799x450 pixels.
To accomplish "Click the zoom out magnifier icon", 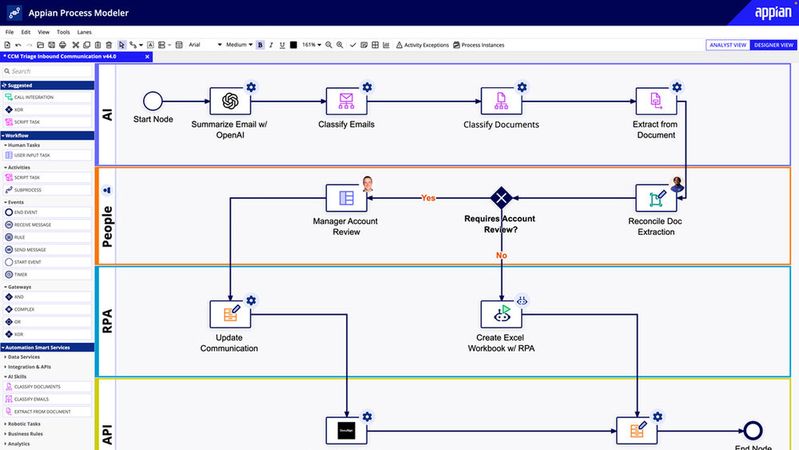I will click(x=329, y=45).
